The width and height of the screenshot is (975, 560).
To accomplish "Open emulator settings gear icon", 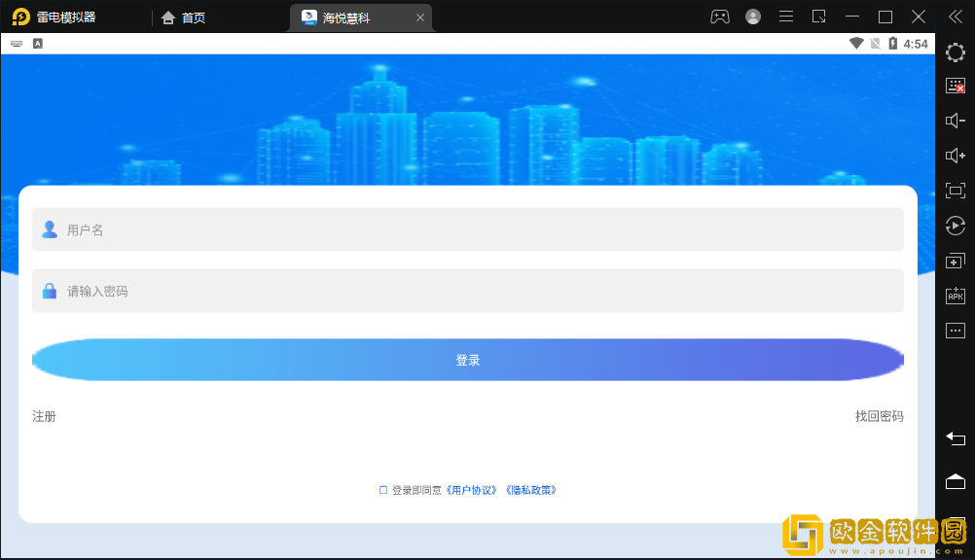I will tap(955, 52).
